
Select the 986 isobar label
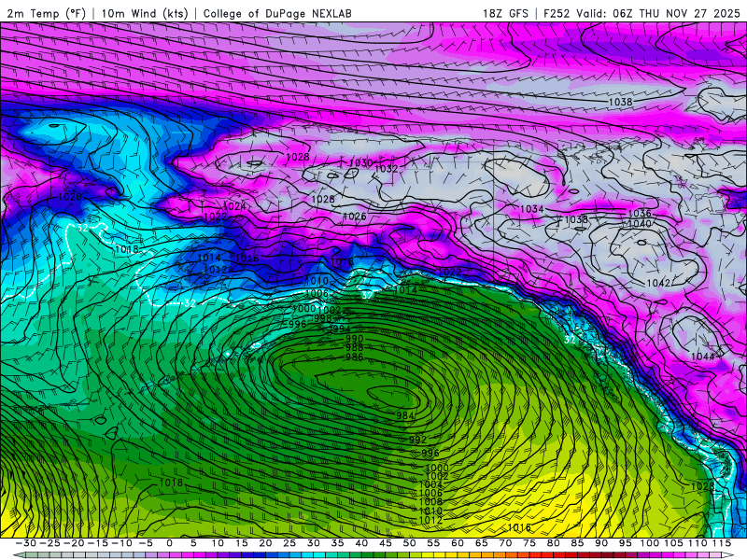pyautogui.click(x=355, y=357)
